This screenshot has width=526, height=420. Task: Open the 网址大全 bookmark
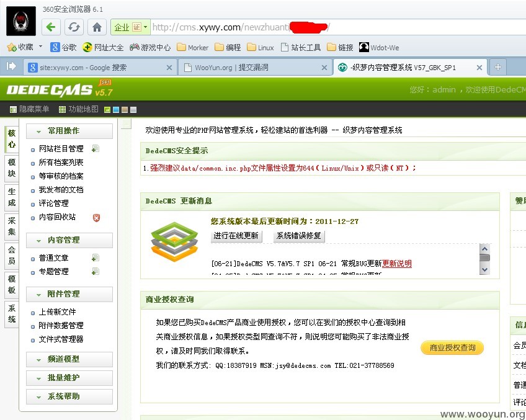pos(103,47)
